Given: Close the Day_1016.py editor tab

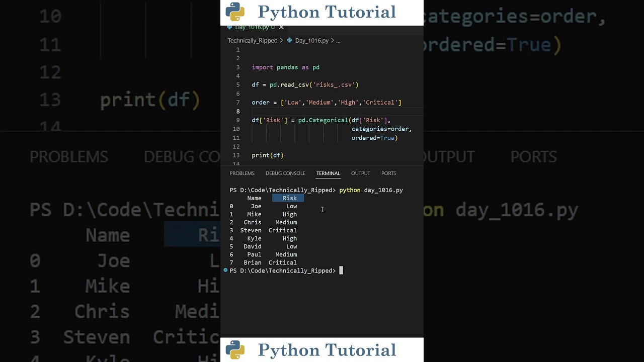Looking at the screenshot, I should point(281,27).
